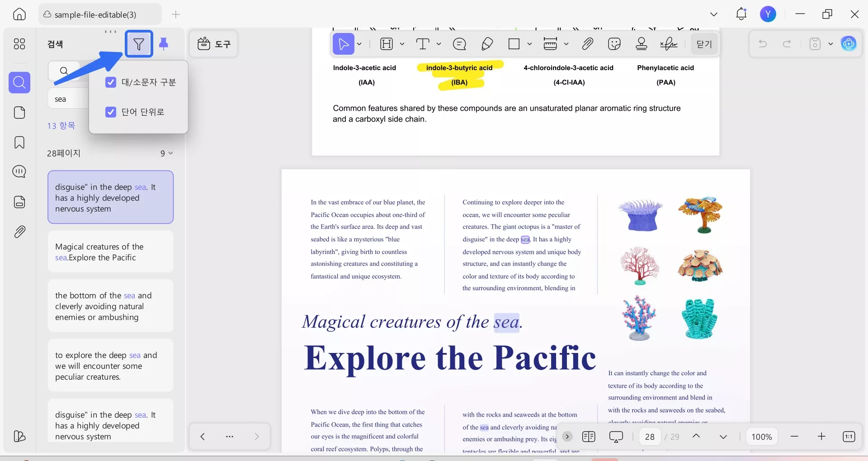
Task: Click the 닫기 button in toolbar
Action: click(x=704, y=44)
